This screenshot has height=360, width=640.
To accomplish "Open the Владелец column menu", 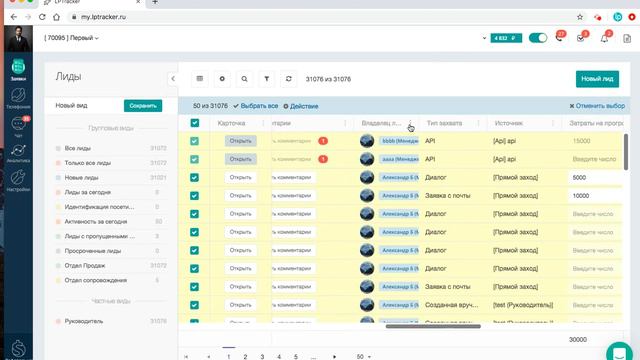I will [x=411, y=123].
